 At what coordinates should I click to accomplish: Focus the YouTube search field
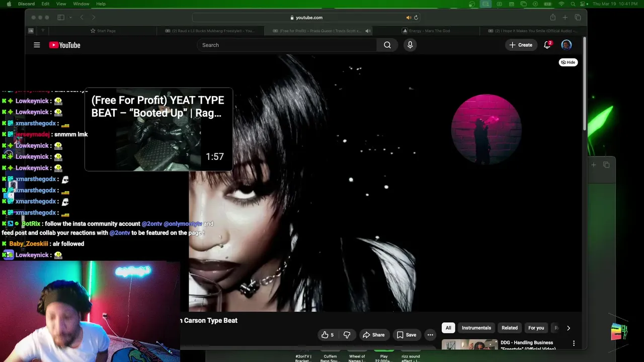tap(287, 45)
